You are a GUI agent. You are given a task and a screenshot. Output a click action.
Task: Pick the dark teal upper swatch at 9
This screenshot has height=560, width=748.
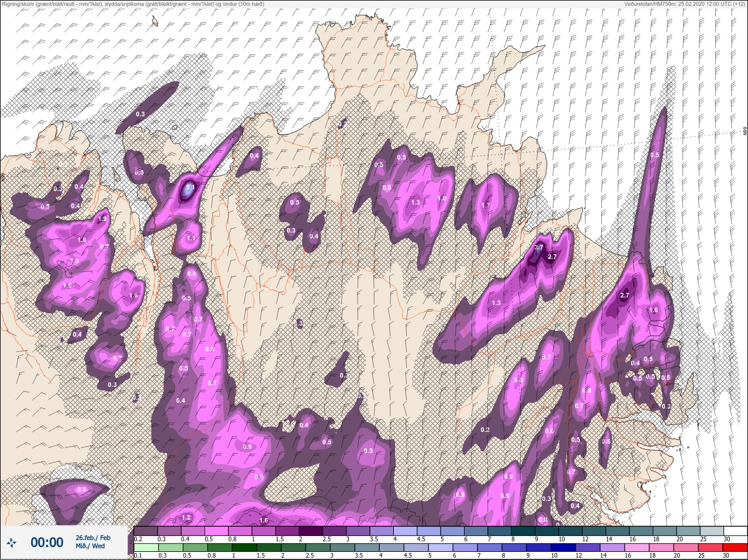click(546, 531)
